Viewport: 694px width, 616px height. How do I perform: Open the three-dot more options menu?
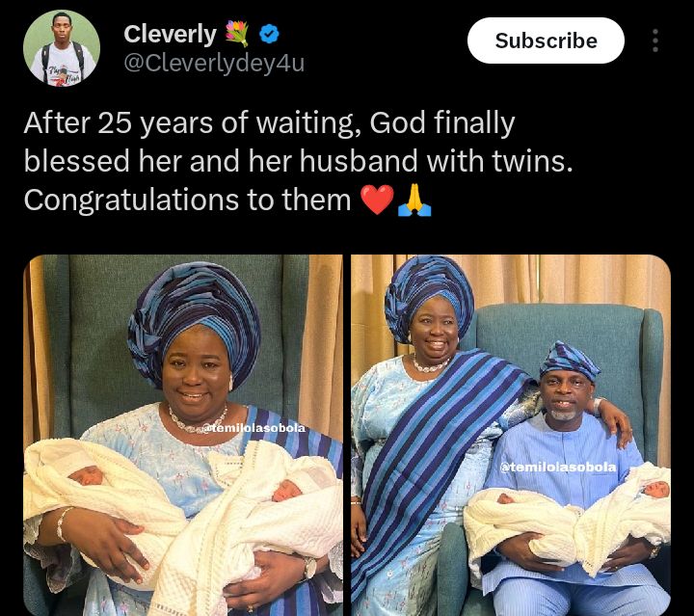click(x=655, y=40)
